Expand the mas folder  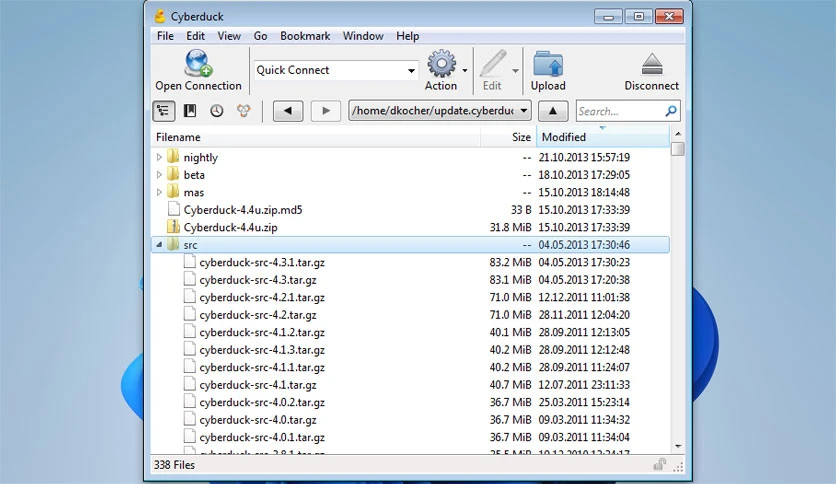pyautogui.click(x=159, y=192)
